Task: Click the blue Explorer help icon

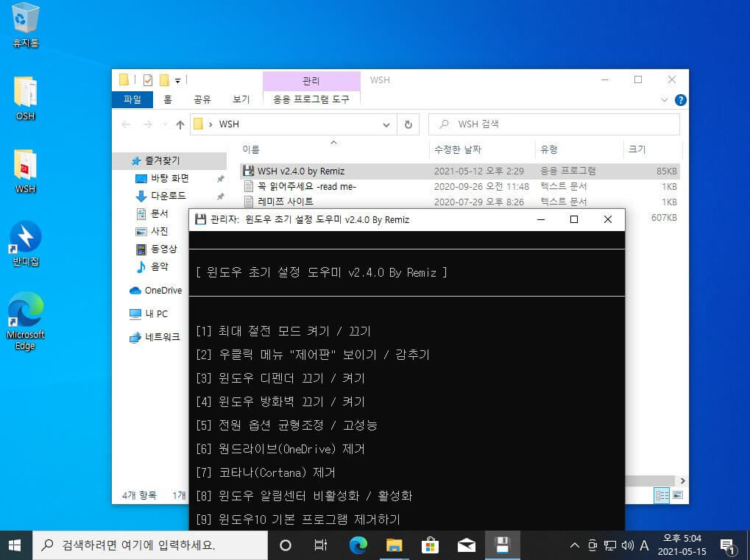Action: tap(680, 100)
